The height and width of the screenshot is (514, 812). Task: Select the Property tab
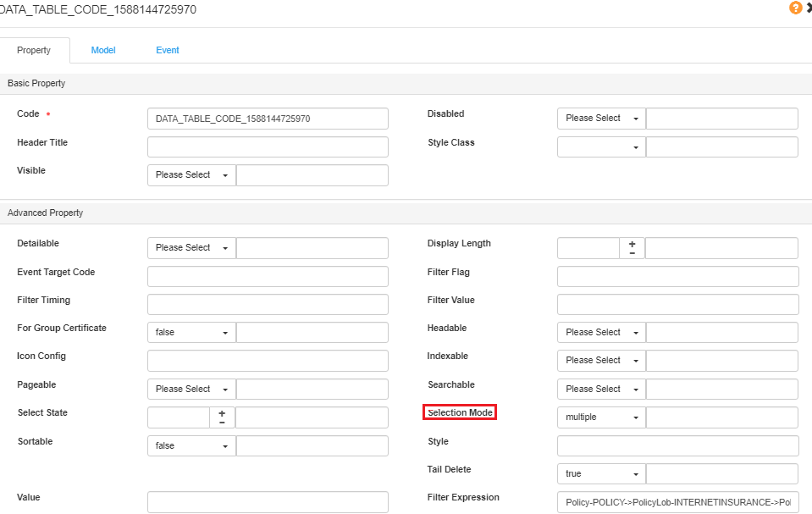click(x=34, y=50)
